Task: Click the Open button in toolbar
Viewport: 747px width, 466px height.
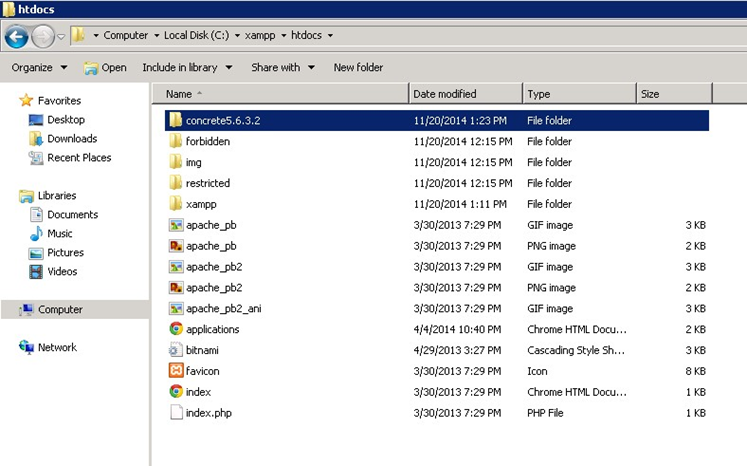Action: [x=105, y=68]
